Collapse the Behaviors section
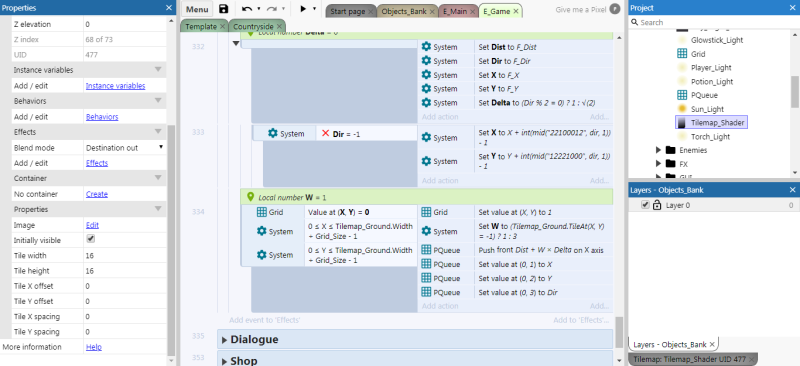Image resolution: width=800 pixels, height=366 pixels. click(158, 101)
